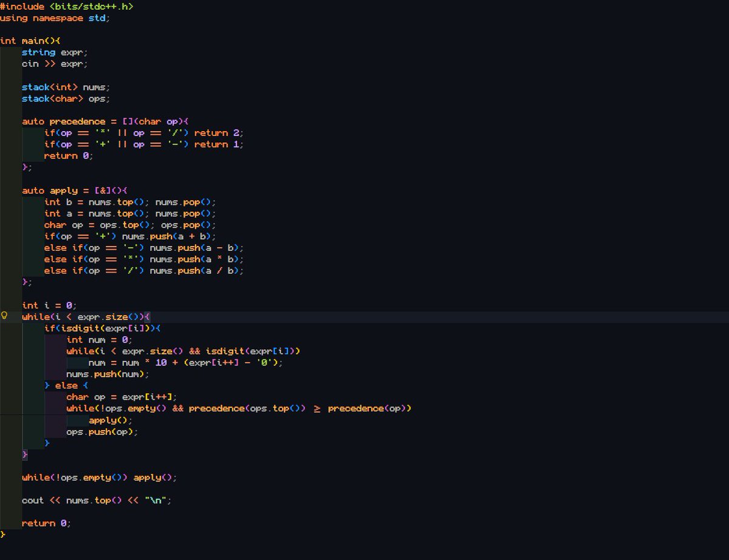Click the 'nums.push(num);' line
Screen dimensions: 729x560
[x=108, y=375]
